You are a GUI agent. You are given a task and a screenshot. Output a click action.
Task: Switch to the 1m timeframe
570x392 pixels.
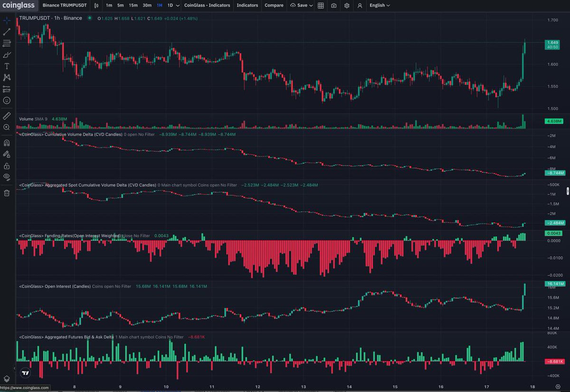coord(109,5)
